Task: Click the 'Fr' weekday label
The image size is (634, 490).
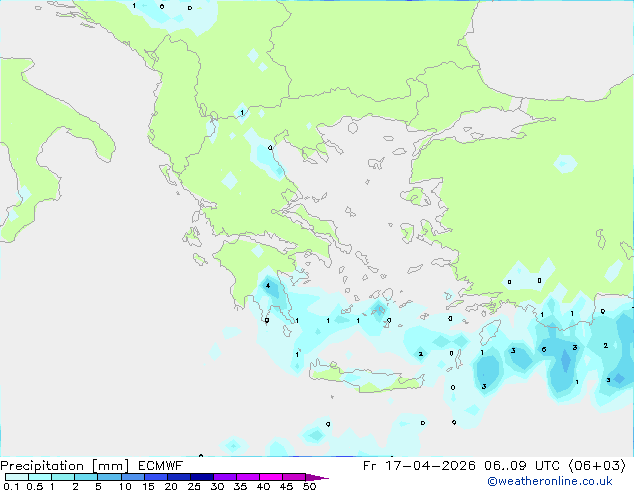Action: (370, 466)
